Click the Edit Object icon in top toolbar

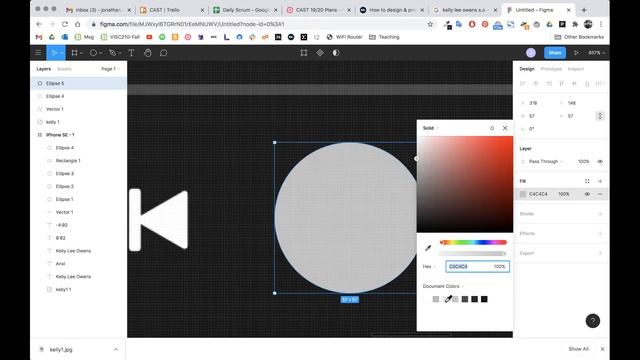click(304, 53)
